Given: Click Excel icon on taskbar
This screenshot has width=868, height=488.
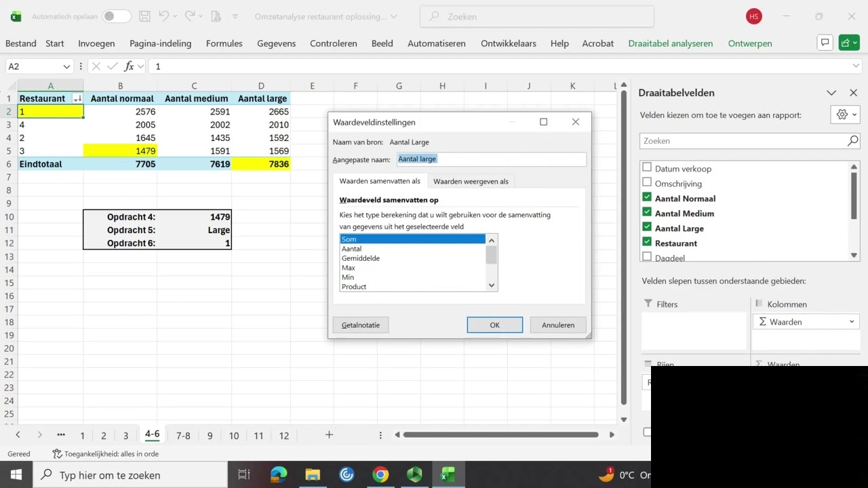Looking at the screenshot, I should pyautogui.click(x=448, y=474).
